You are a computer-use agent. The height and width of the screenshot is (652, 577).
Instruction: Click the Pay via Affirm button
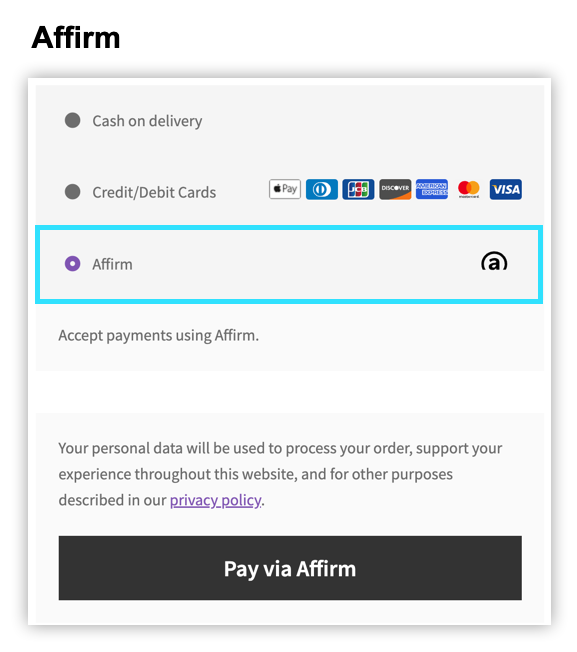(290, 568)
